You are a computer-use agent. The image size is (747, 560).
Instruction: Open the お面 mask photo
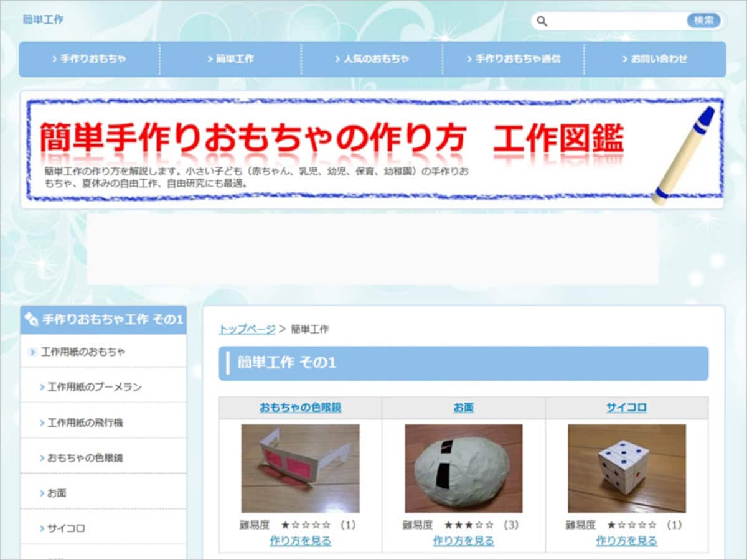[464, 469]
